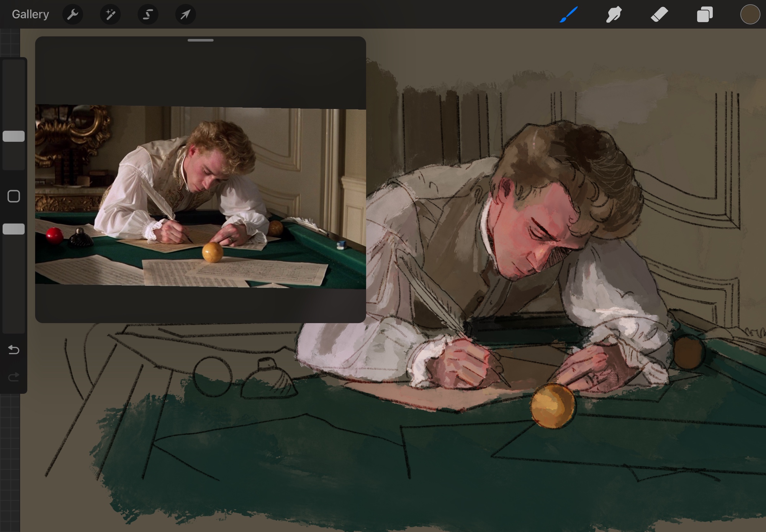Tap the Undo arrow

pyautogui.click(x=14, y=349)
